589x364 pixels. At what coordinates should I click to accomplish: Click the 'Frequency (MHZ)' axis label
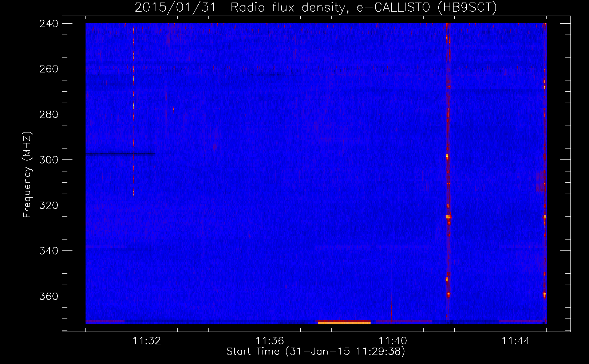(x=27, y=174)
